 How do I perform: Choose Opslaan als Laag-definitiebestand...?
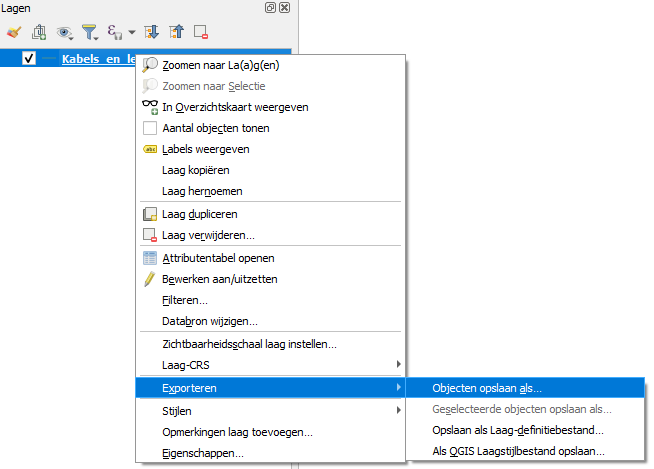click(x=525, y=430)
